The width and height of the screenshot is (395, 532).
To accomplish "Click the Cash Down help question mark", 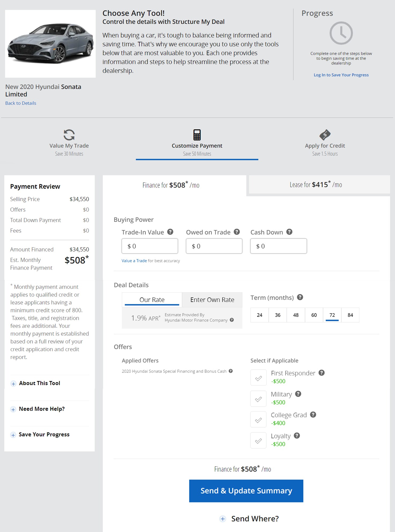I will tap(289, 232).
